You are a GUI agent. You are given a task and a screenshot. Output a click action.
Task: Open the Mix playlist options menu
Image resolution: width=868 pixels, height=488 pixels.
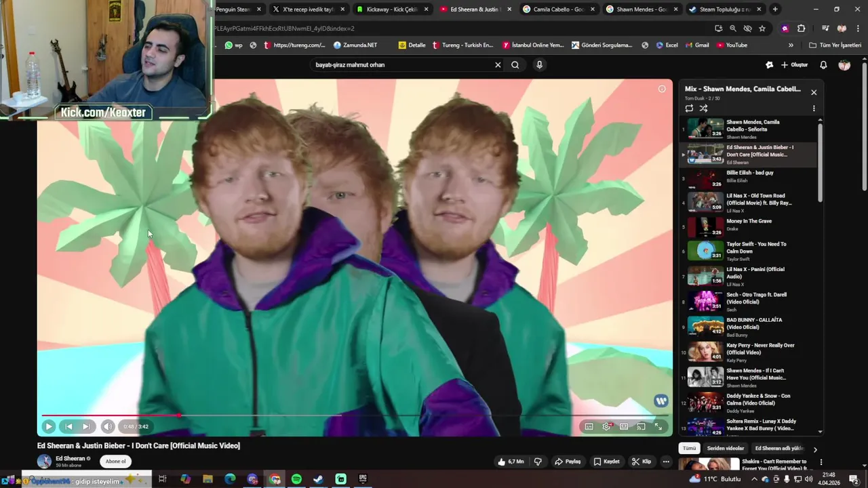[x=814, y=108]
